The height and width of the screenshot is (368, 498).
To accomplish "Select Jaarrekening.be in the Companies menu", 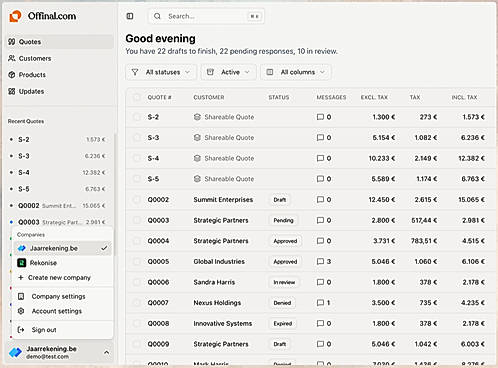I will point(63,248).
